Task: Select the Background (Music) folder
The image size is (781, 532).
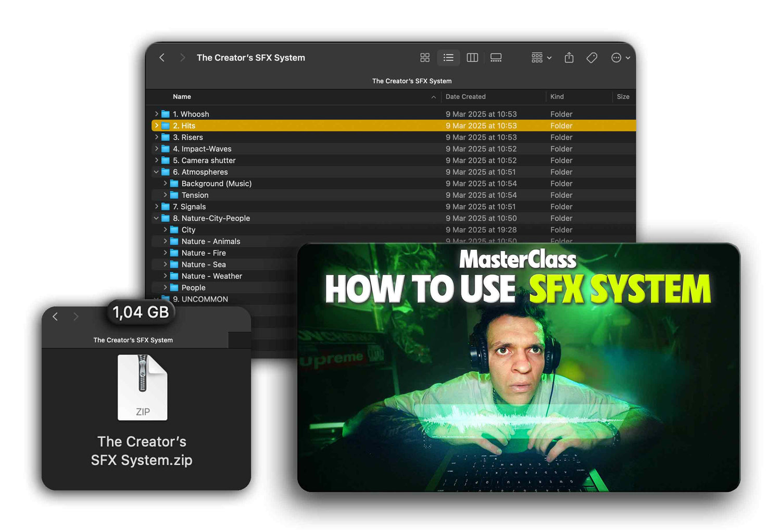Action: (x=216, y=184)
